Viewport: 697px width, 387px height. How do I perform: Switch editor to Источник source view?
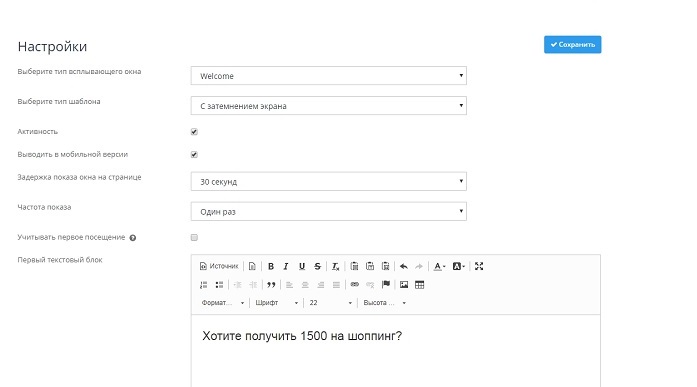(x=219, y=266)
